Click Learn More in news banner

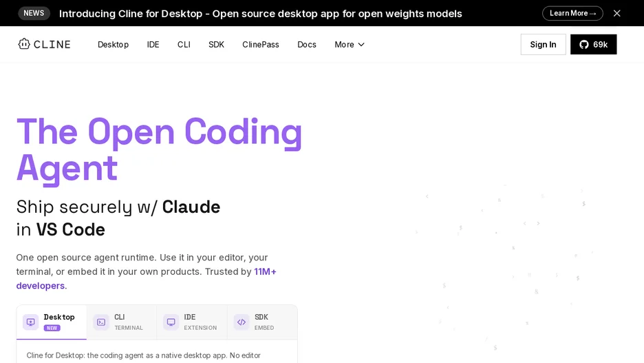pyautogui.click(x=572, y=13)
